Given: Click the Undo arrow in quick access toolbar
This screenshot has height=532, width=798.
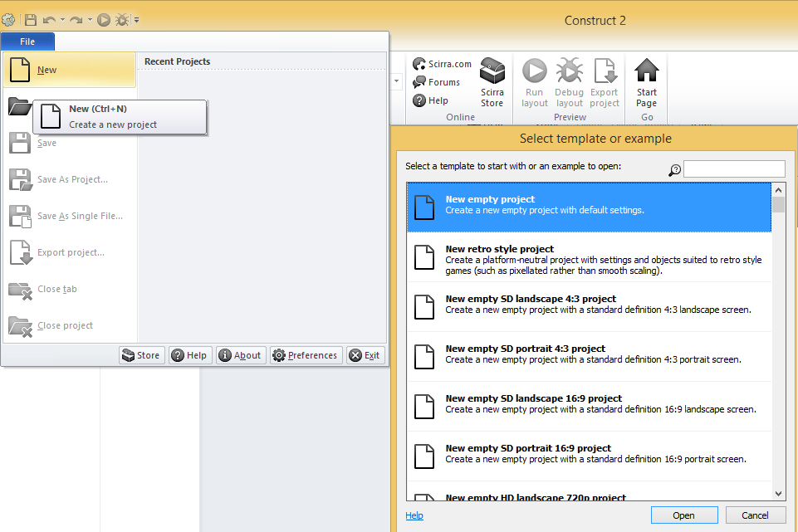Looking at the screenshot, I should pos(49,20).
